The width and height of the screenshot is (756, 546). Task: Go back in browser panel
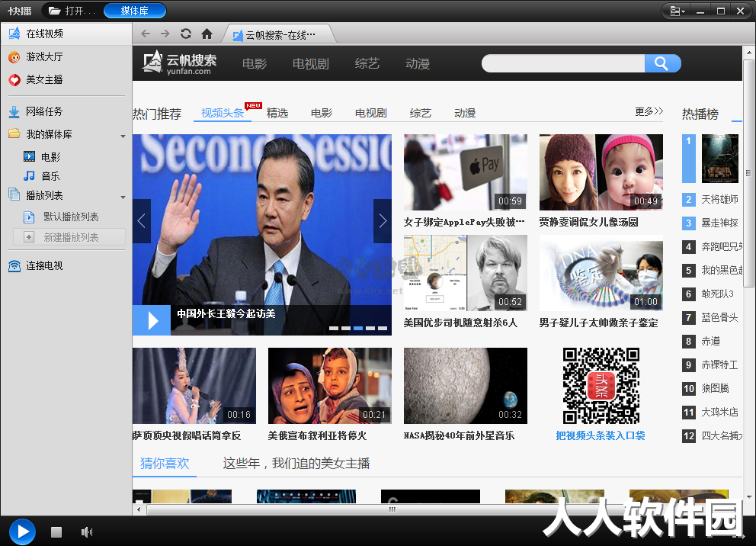[x=146, y=34]
